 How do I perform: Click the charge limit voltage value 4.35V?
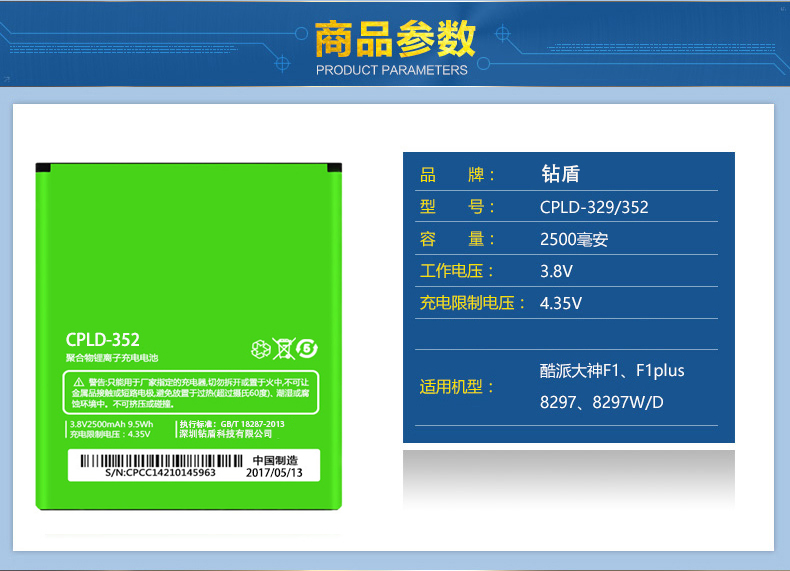[561, 302]
